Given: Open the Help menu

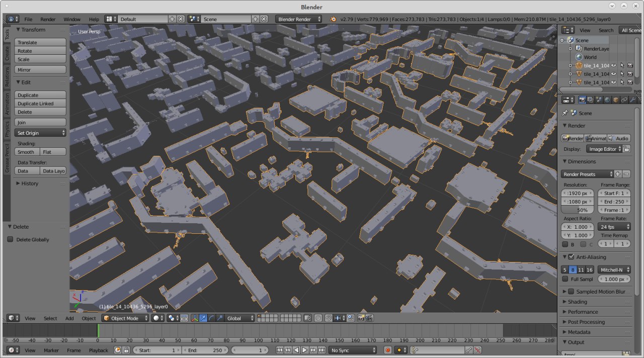Looking at the screenshot, I should (x=94, y=19).
